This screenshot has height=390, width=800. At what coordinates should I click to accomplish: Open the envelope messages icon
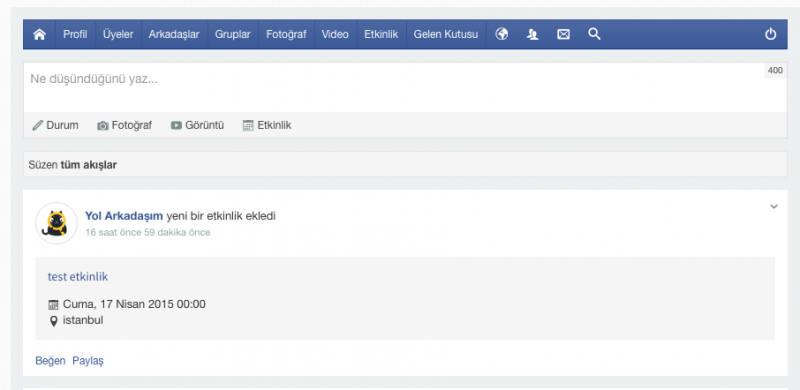pos(563,34)
